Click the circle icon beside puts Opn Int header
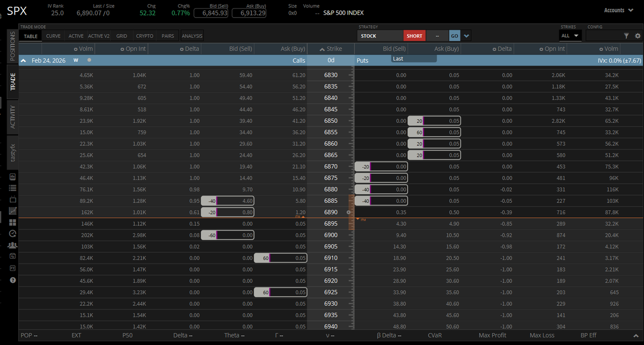Screen dimensions: 644x345 click(540, 49)
